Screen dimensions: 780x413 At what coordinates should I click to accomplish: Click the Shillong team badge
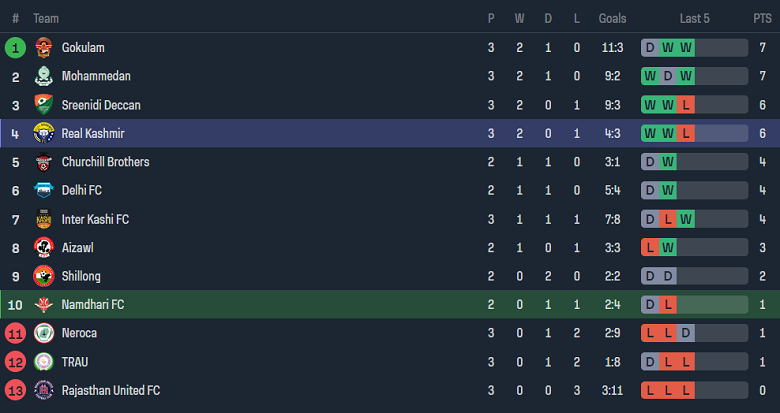click(43, 276)
